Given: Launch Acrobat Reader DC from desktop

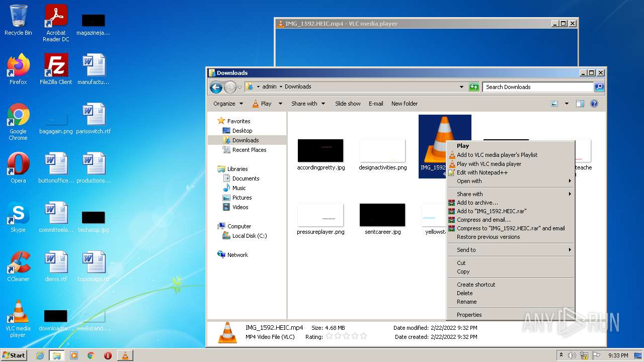Looking at the screenshot, I should click(56, 23).
